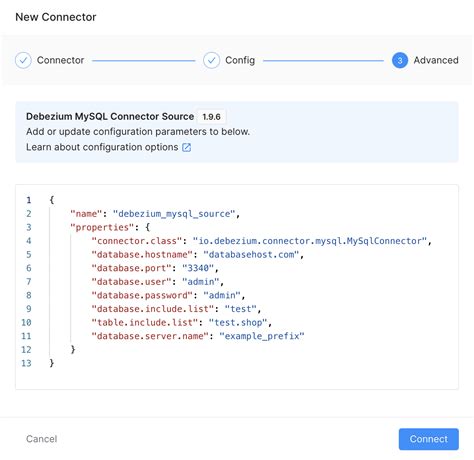Click the Debezium MySQL Connector Source heading
The width and height of the screenshot is (474, 460).
(x=110, y=116)
